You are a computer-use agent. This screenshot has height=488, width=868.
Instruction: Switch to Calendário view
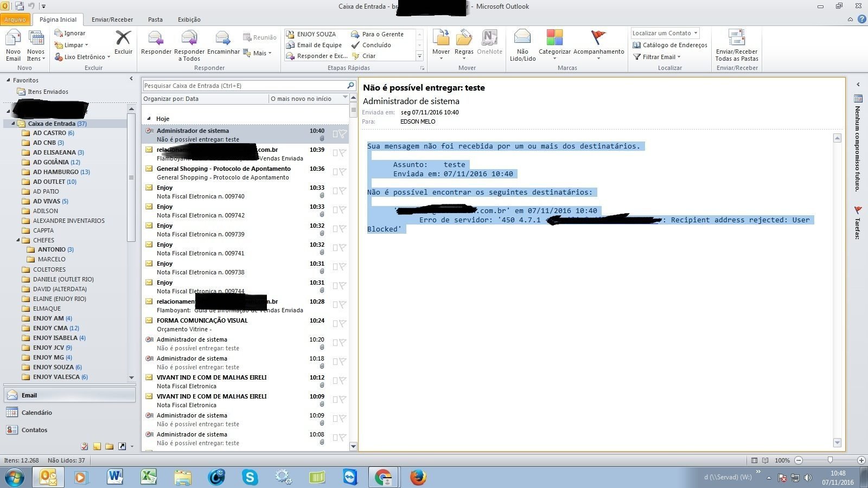(69, 413)
